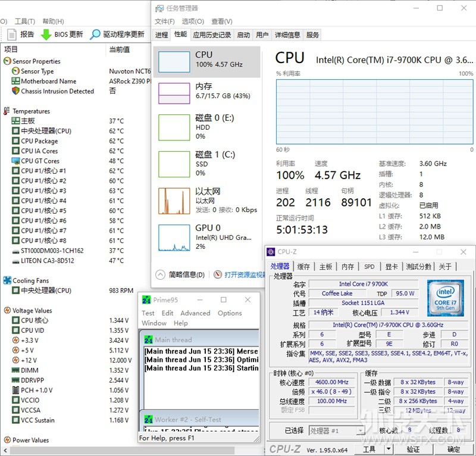This screenshot has height=456, width=476.
Task: Click the Motherboard Name row icon
Action: (15, 81)
